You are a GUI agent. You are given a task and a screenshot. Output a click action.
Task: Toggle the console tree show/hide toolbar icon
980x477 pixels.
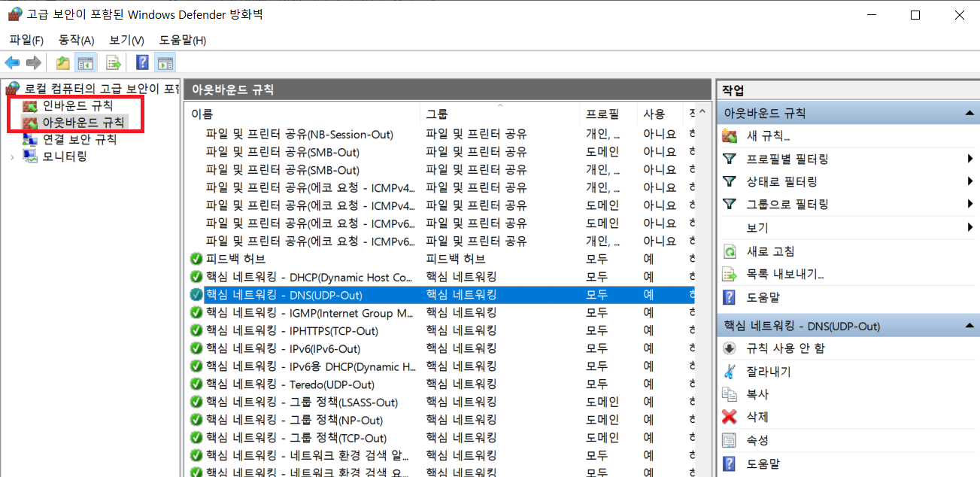pyautogui.click(x=86, y=63)
